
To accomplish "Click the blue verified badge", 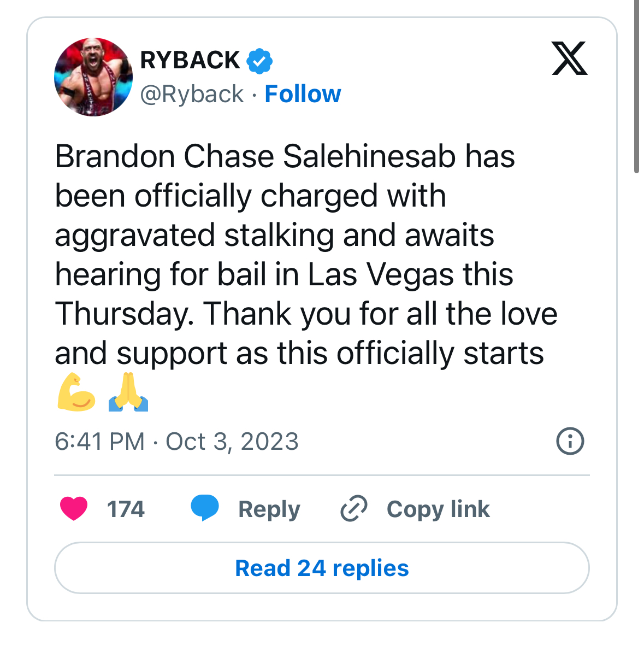I will point(259,61).
